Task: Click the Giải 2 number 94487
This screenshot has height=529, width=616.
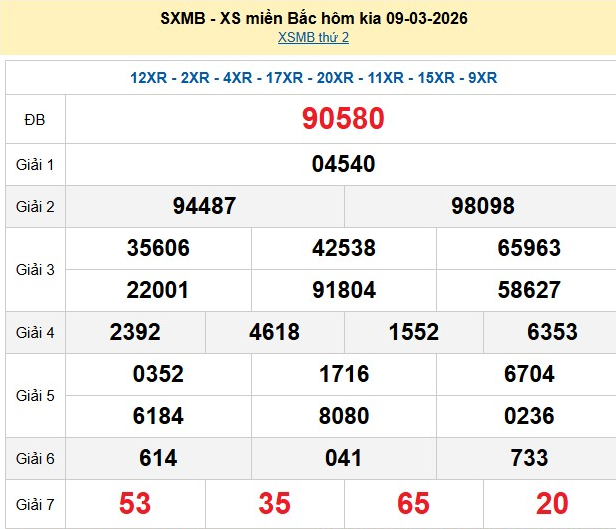Action: 204,206
